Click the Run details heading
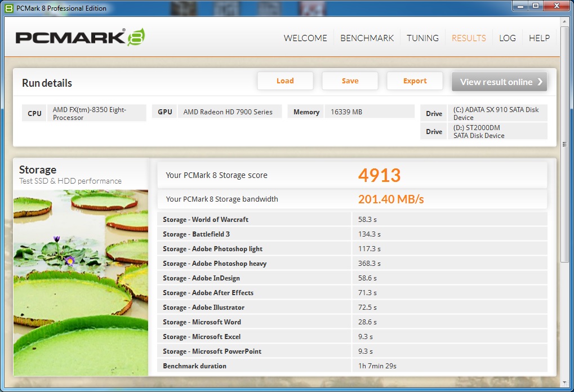Image resolution: width=574 pixels, height=392 pixels. 47,83
